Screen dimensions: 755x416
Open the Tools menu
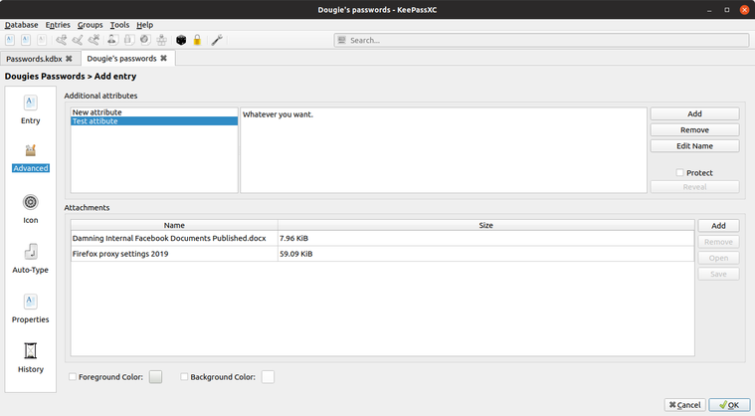[x=119, y=25]
